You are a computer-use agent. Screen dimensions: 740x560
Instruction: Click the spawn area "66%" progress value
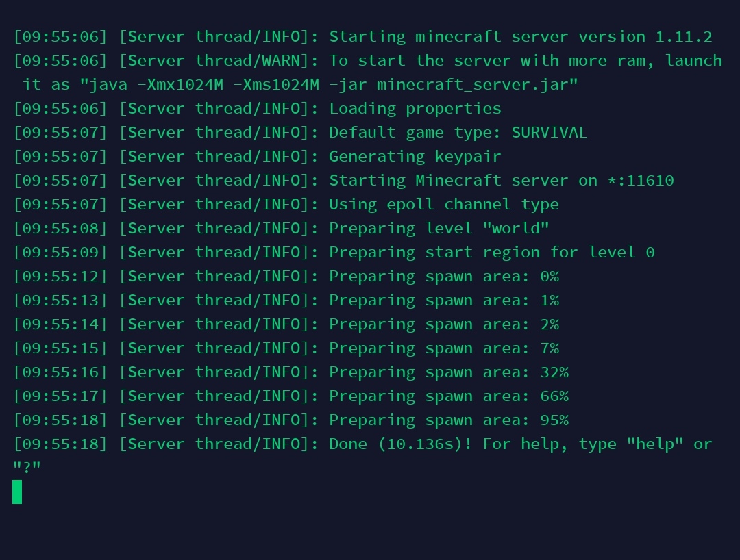pyautogui.click(x=554, y=396)
